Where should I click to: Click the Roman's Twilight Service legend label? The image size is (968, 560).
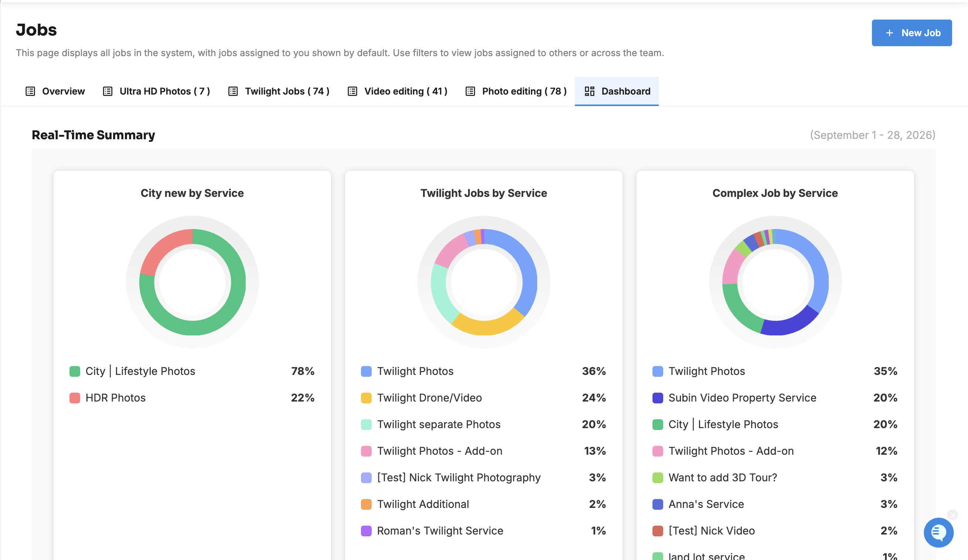coord(440,531)
